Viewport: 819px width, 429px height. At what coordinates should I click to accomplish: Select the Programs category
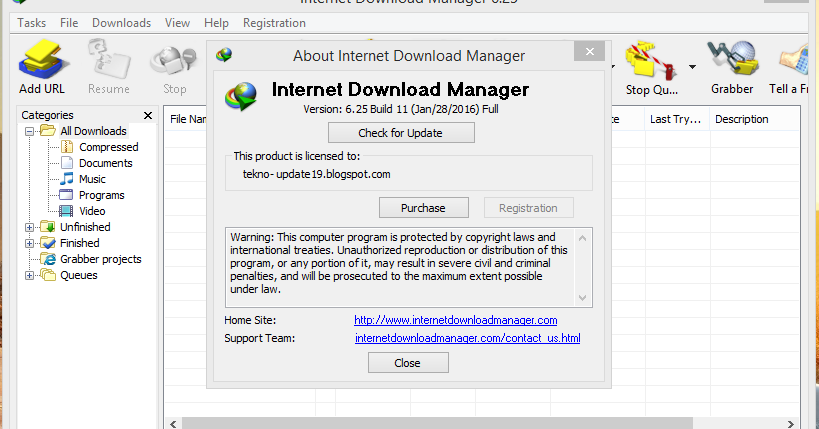pos(101,195)
